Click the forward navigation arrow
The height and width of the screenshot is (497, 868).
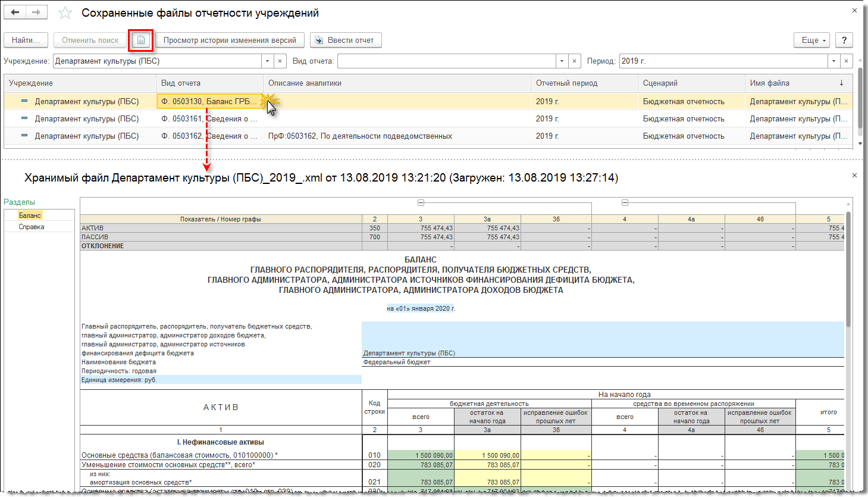coord(36,12)
